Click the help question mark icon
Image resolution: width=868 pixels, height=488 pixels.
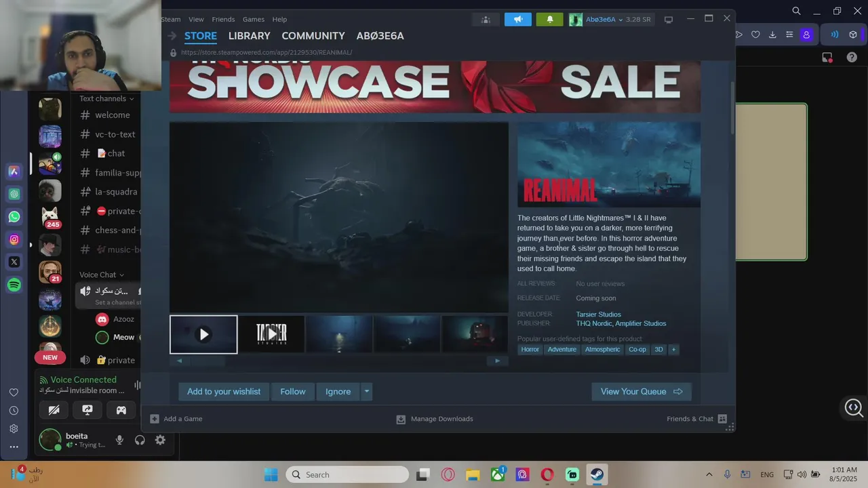click(x=852, y=58)
